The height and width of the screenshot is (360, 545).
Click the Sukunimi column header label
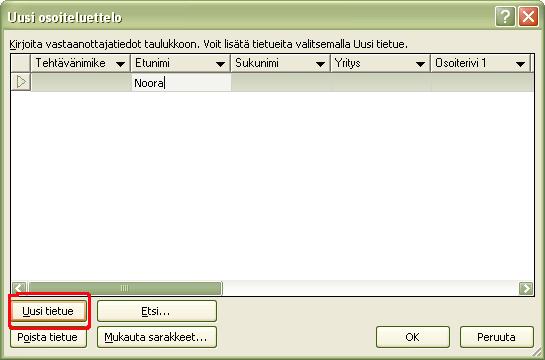click(257, 63)
